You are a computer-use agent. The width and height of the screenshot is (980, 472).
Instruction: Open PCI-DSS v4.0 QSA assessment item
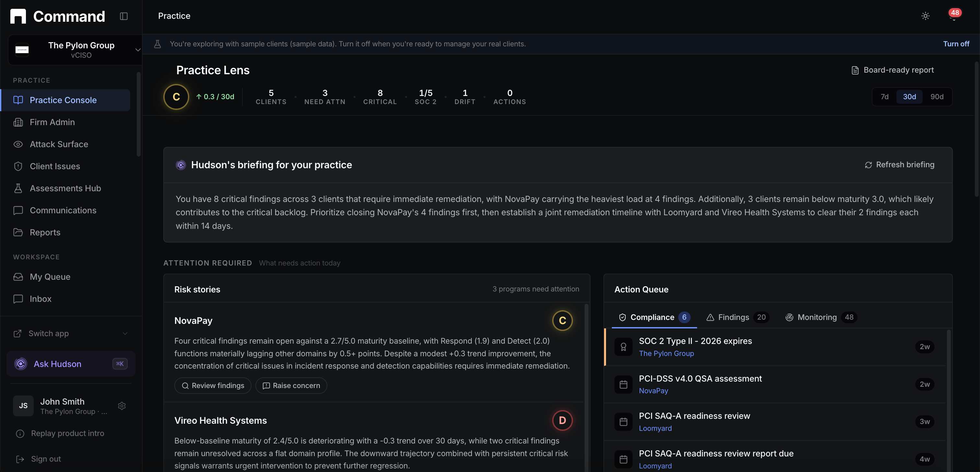(775, 384)
